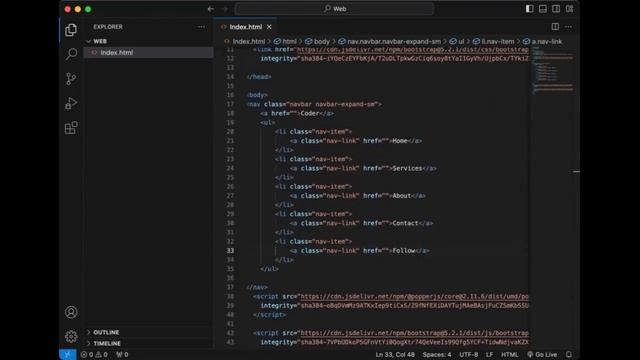The image size is (640, 360).
Task: Click the word 'About' on line 27
Action: coord(402,196)
